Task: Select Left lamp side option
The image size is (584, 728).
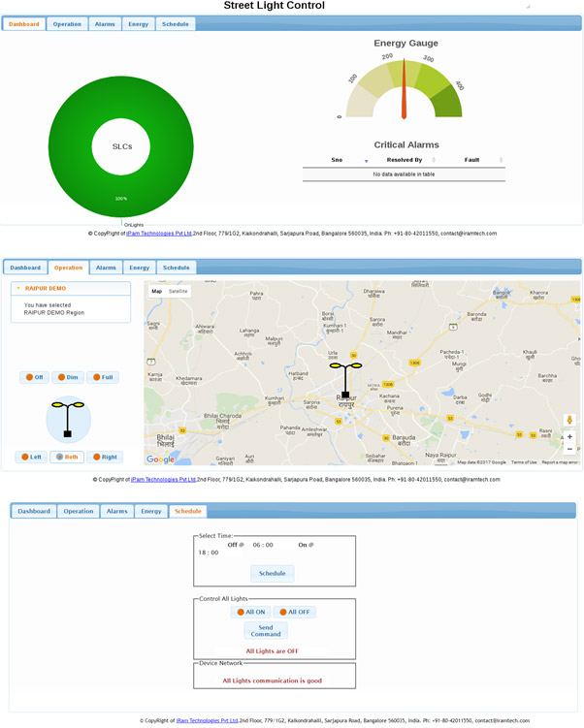Action: 31,457
